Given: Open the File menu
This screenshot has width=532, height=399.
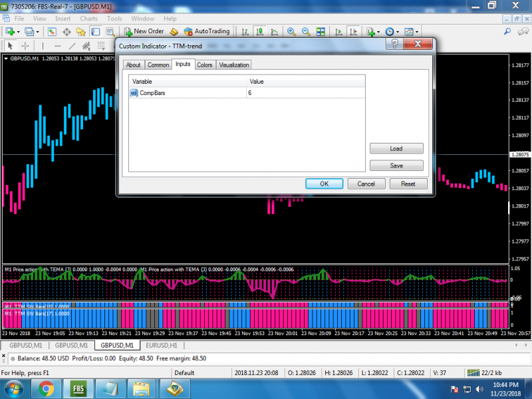Looking at the screenshot, I should (x=19, y=19).
